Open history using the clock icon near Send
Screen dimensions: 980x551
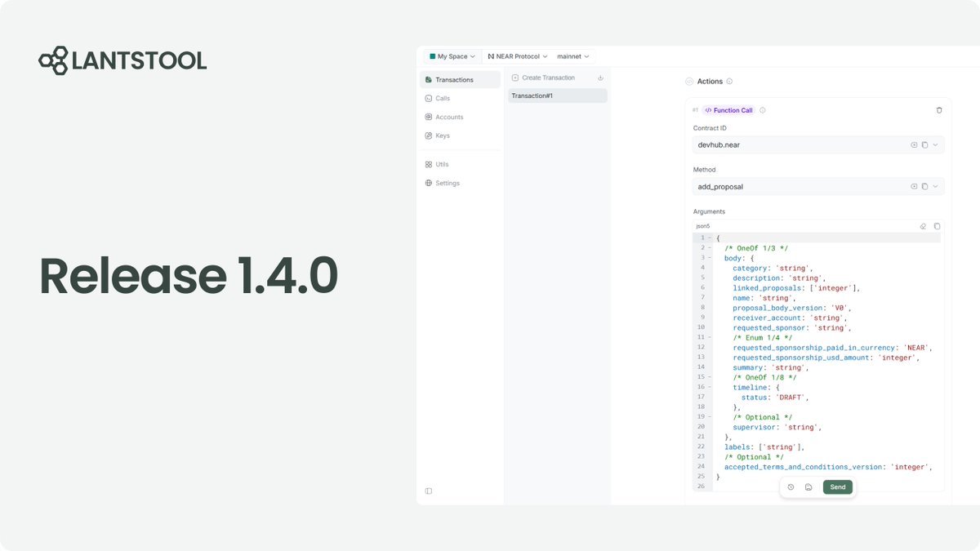(x=790, y=487)
